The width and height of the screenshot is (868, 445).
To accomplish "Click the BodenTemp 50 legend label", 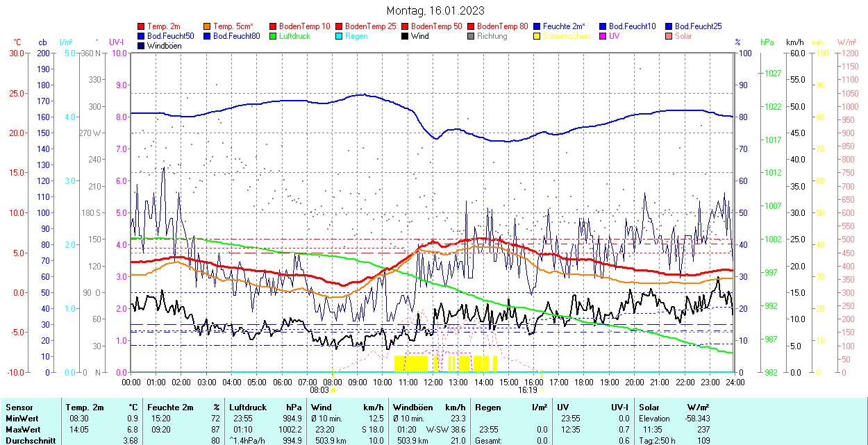I will [x=437, y=26].
